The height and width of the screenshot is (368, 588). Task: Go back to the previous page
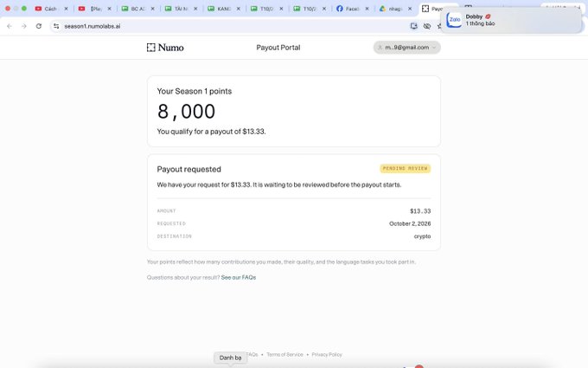pos(10,26)
